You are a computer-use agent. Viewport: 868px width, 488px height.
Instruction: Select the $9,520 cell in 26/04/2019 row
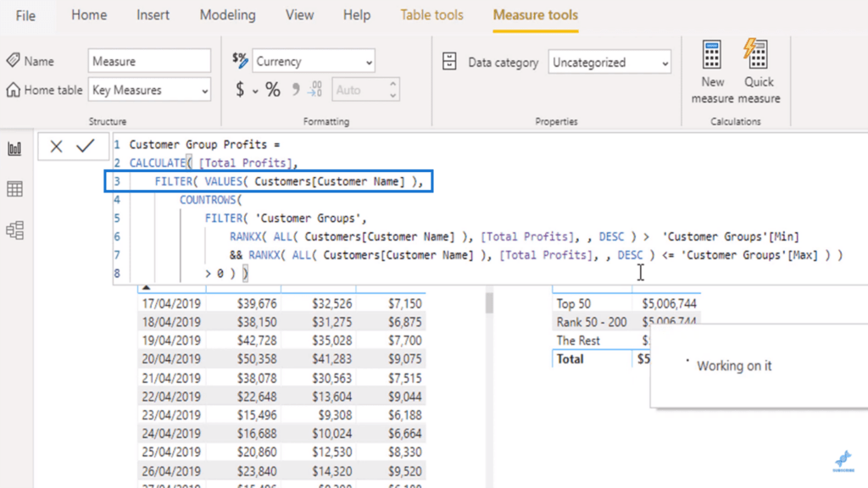pyautogui.click(x=404, y=471)
